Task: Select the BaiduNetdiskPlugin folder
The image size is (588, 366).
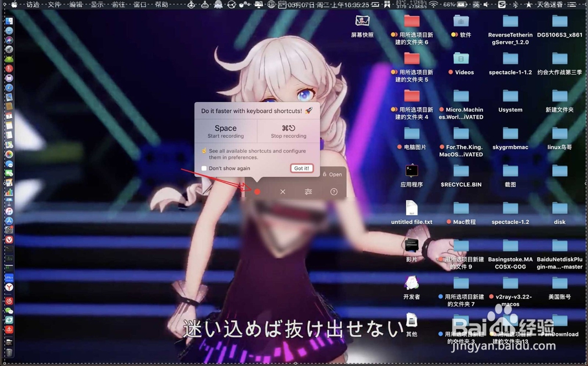Action: (560, 246)
